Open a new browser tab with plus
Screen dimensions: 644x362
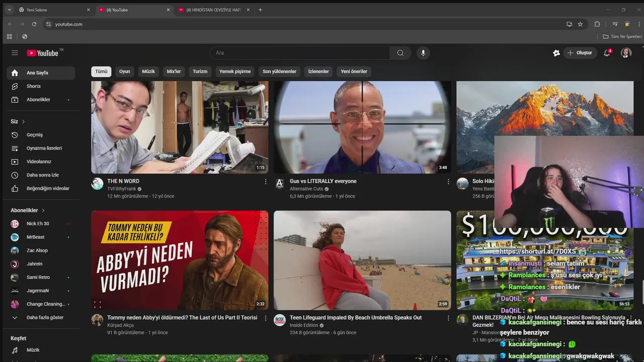[x=260, y=10]
